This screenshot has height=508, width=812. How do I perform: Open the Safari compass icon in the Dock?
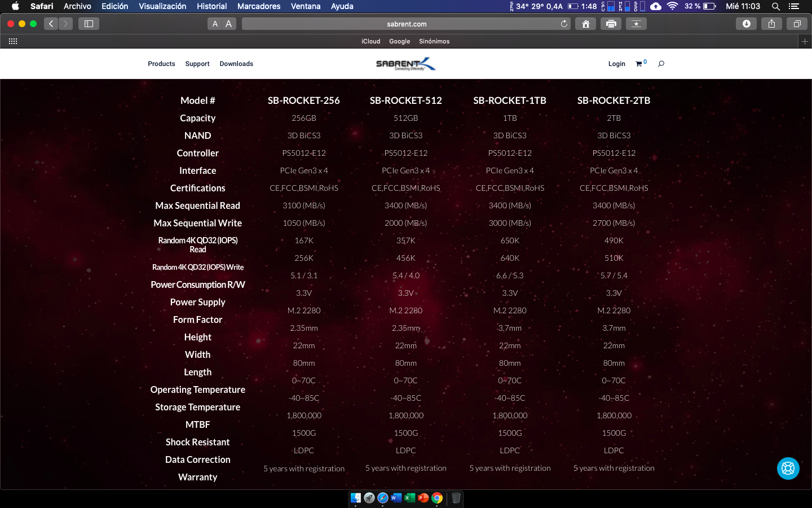(383, 498)
